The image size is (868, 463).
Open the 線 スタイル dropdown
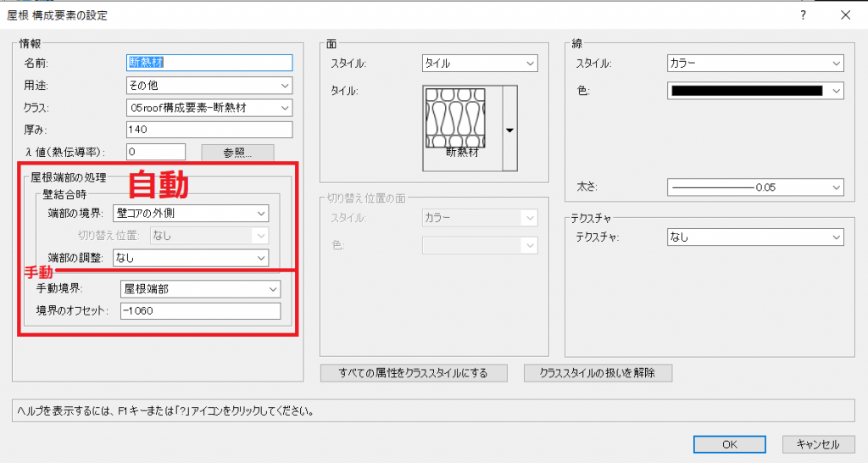click(754, 64)
